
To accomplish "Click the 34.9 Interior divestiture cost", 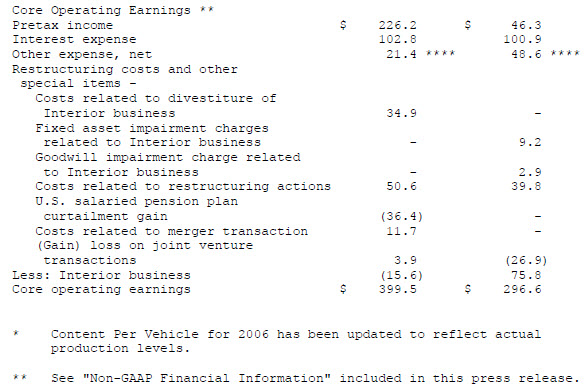I will 402,113.
